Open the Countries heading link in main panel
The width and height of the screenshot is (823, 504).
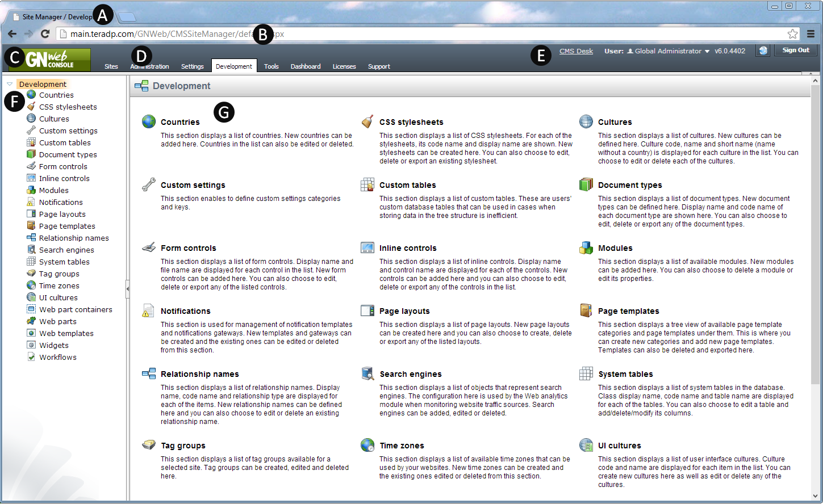pyautogui.click(x=180, y=122)
